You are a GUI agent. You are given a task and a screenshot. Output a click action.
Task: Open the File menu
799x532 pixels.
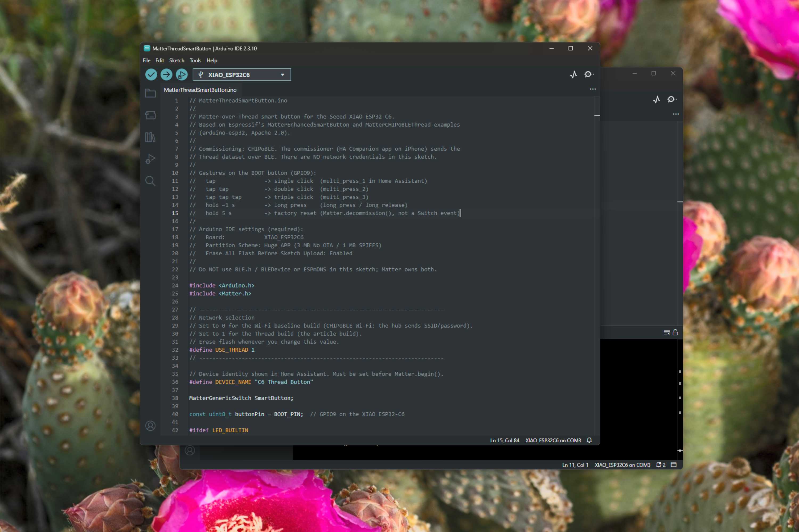147,60
